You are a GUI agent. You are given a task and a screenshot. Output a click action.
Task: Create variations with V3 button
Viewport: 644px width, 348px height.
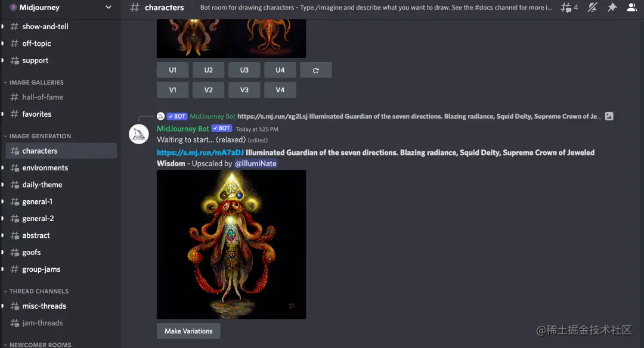point(244,90)
